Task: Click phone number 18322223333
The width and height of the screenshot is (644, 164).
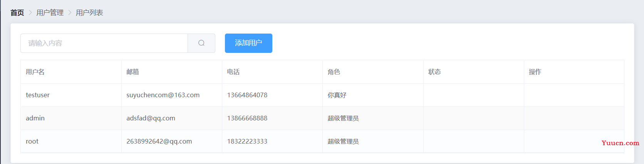Action: pos(247,141)
